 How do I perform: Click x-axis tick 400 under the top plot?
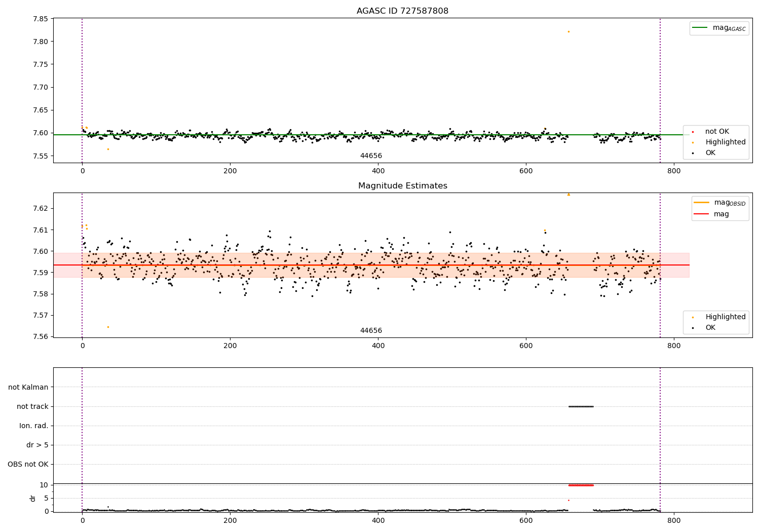coord(378,171)
